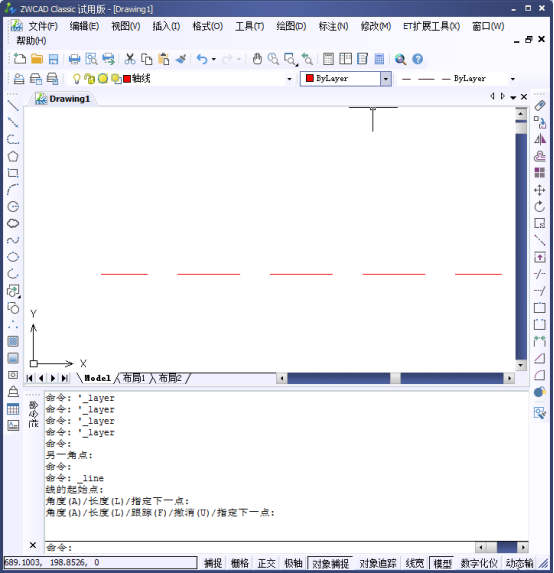Screen dimensions: 554x573
Task: Click the Save diskette icon
Action: click(53, 59)
